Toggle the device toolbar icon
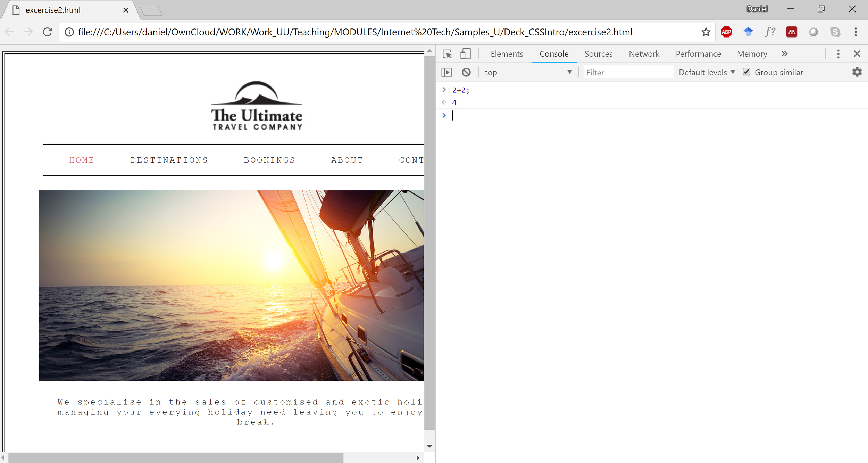The height and width of the screenshot is (463, 868). point(465,54)
